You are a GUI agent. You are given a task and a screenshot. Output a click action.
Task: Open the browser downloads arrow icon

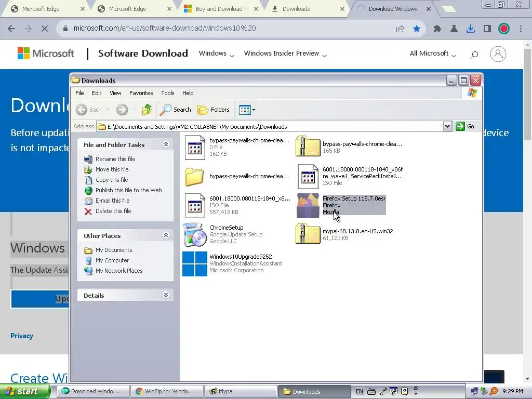(471, 29)
